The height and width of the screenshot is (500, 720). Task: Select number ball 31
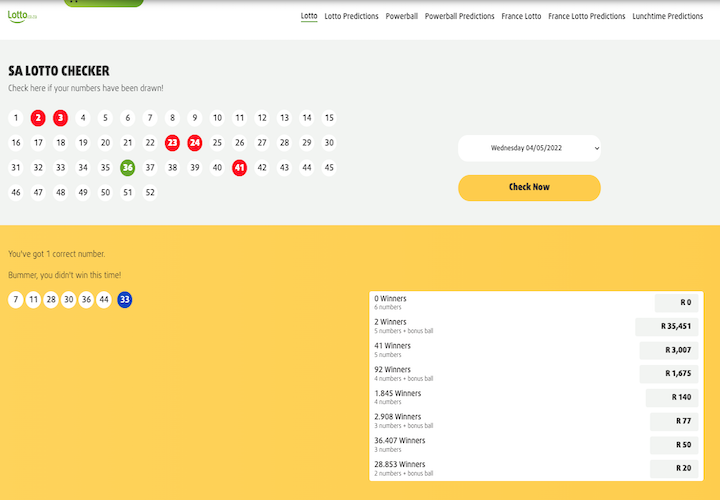pos(16,168)
